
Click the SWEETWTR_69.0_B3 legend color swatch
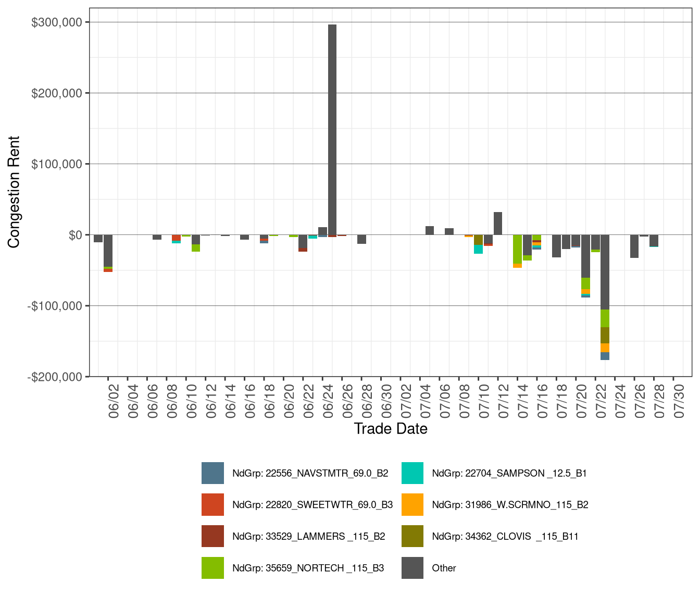(x=213, y=504)
